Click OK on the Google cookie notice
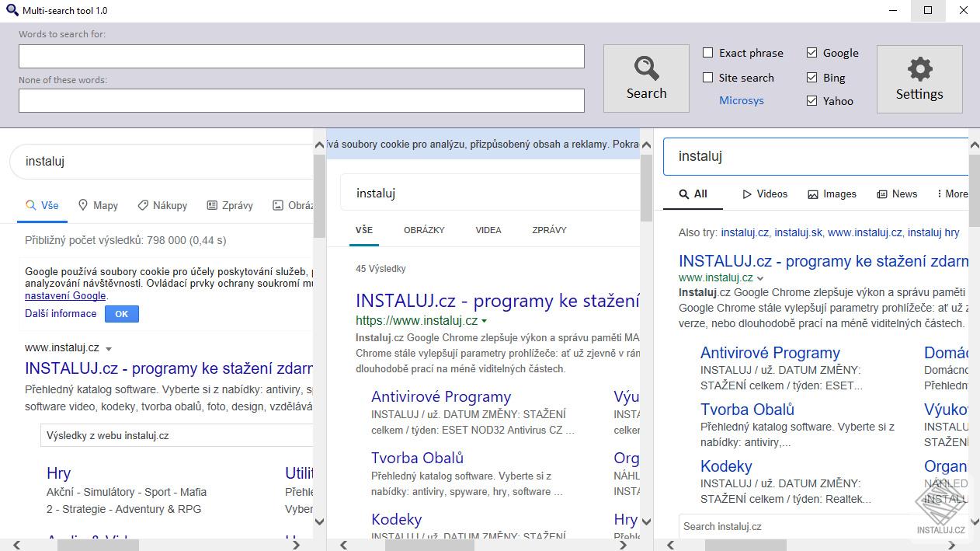980x551 pixels. [x=121, y=314]
